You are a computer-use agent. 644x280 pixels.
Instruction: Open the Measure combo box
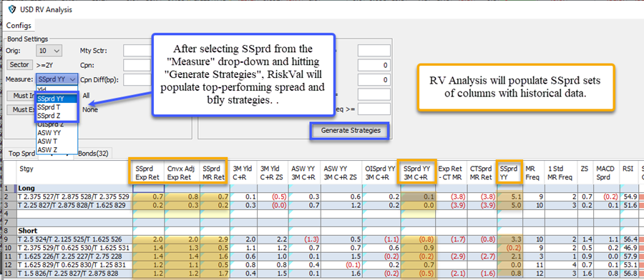(57, 79)
